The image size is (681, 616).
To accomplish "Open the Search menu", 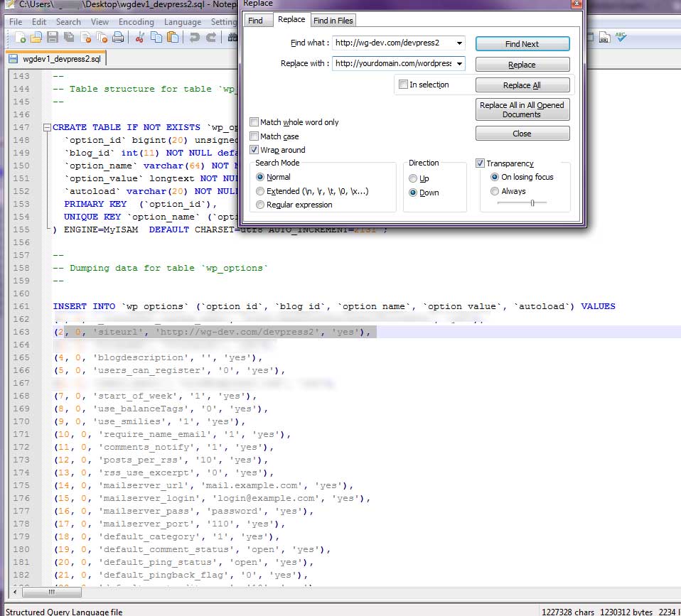I will (68, 22).
